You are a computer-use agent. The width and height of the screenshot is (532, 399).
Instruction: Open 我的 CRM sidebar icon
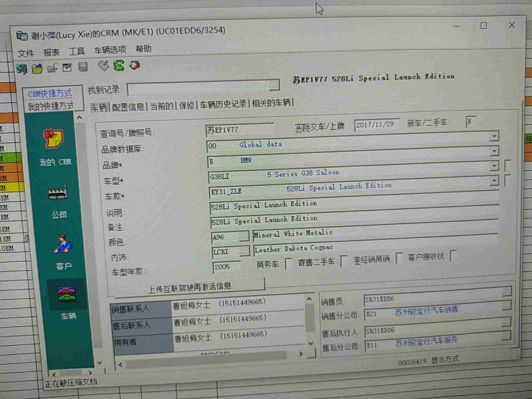pyautogui.click(x=54, y=139)
